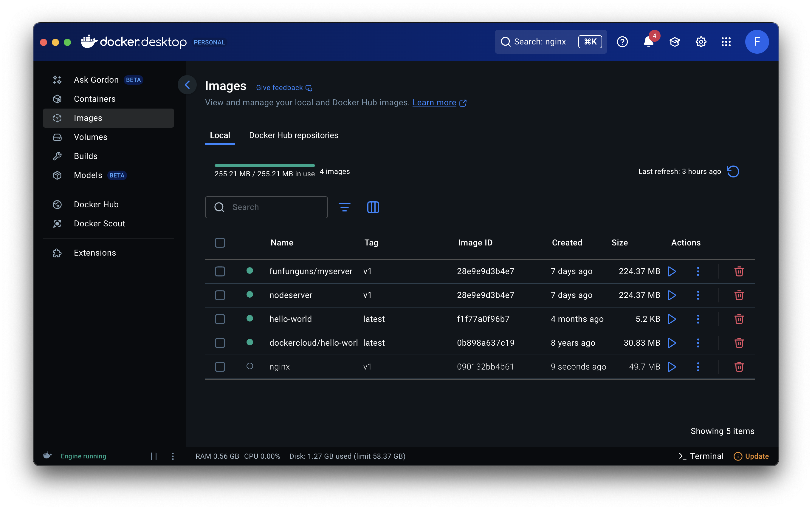812x510 pixels.
Task: Open more actions menu for funfunguns/myserver
Action: 698,271
